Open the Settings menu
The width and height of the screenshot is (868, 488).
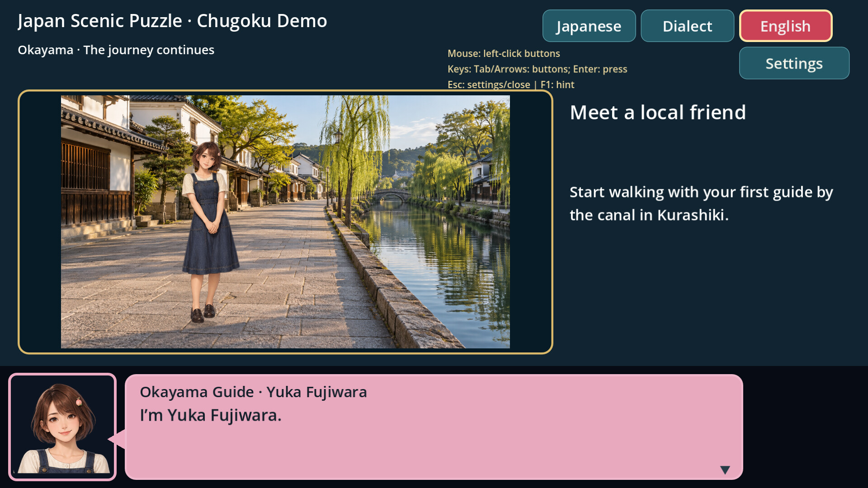tap(794, 63)
